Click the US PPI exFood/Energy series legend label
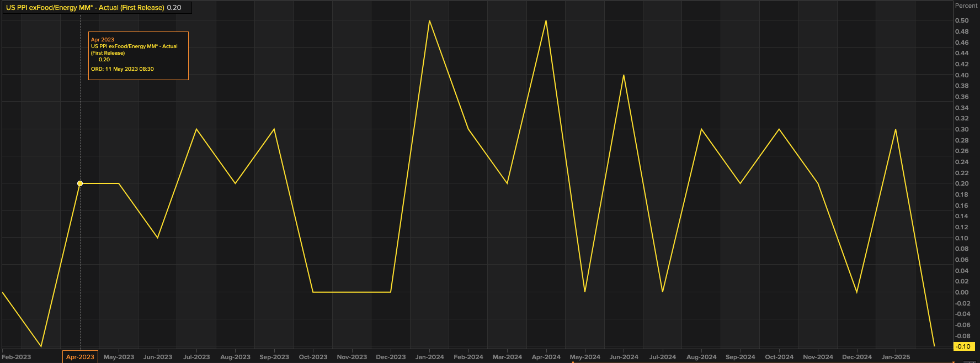The height and width of the screenshot is (363, 980). 85,8
